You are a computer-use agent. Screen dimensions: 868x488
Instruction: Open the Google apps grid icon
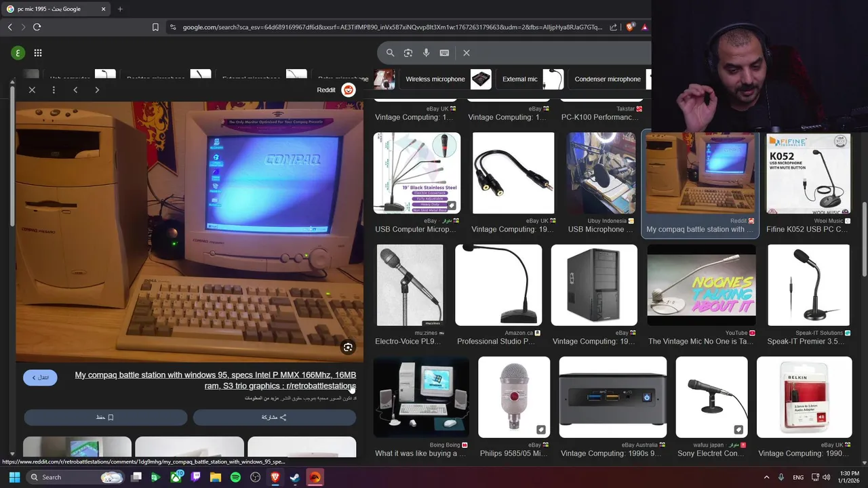(x=38, y=53)
